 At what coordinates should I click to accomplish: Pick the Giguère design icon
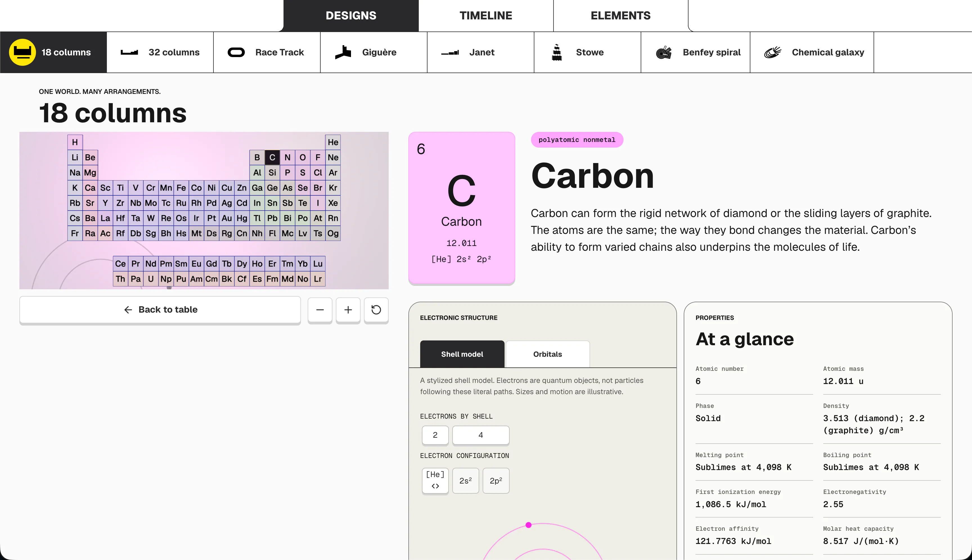tap(343, 52)
